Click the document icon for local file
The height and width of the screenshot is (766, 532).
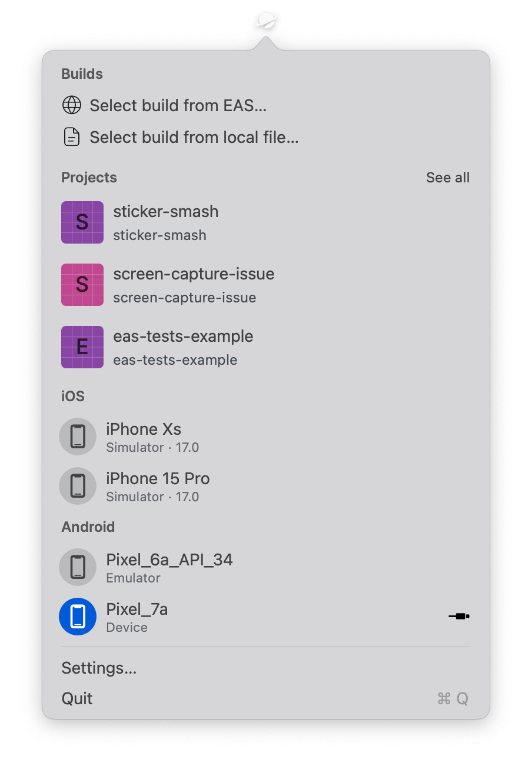pyautogui.click(x=71, y=137)
